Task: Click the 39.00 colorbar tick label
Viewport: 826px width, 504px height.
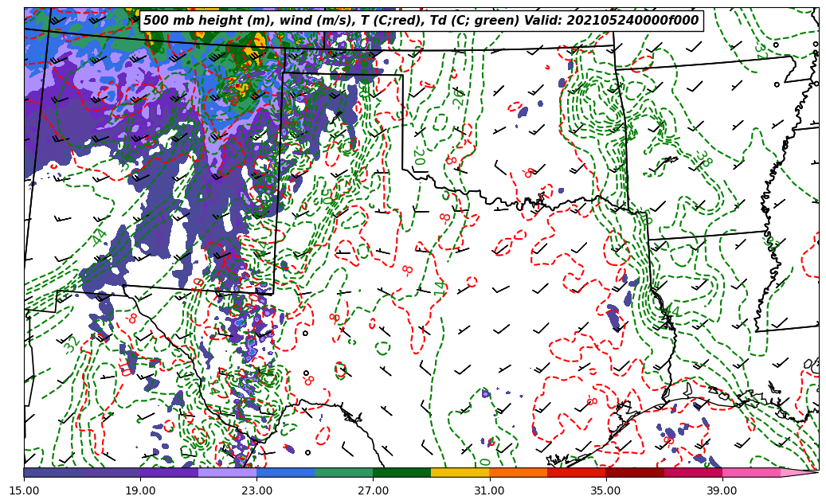Action: (722, 490)
